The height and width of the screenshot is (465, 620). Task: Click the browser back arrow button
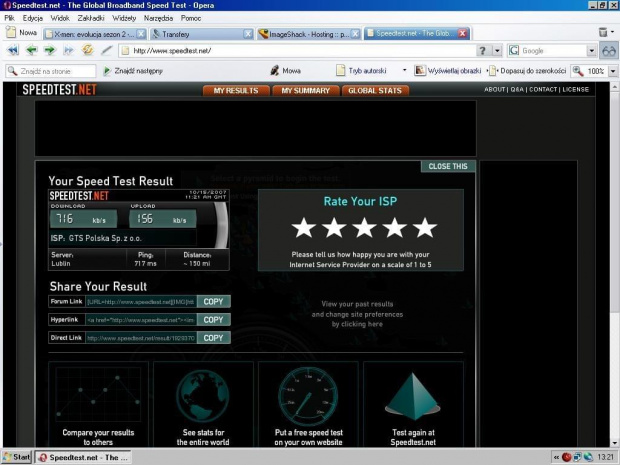(32, 50)
